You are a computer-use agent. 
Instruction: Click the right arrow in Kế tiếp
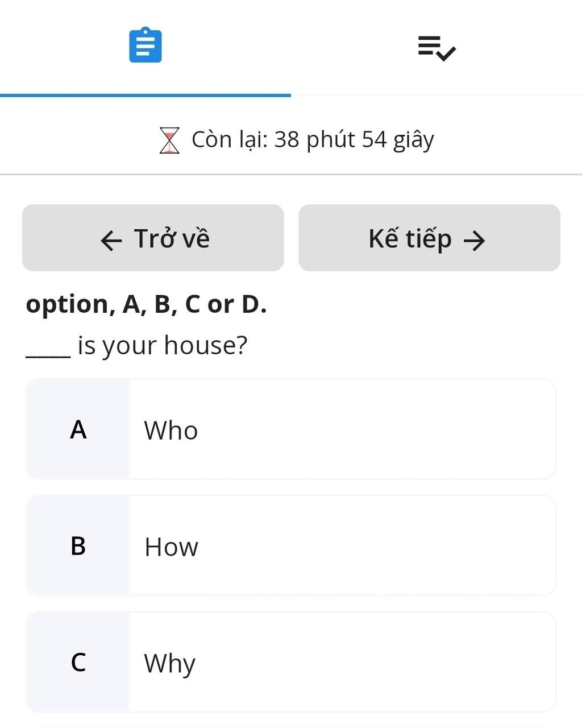pos(474,241)
